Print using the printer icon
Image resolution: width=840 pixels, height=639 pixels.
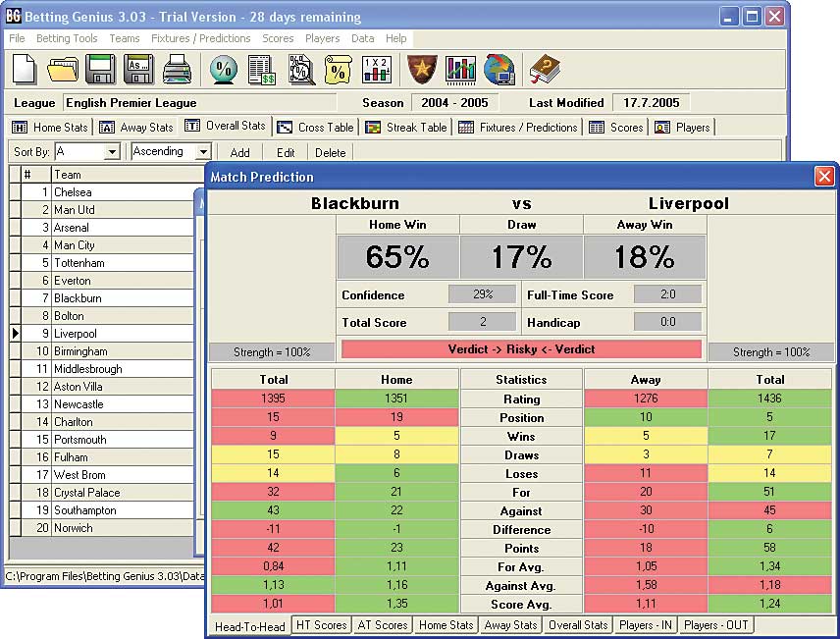click(177, 69)
